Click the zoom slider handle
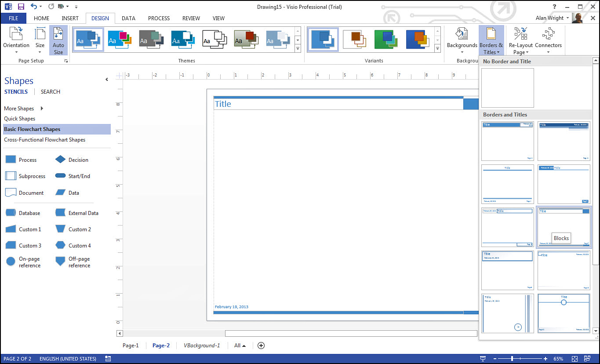The height and width of the screenshot is (364, 600). click(x=512, y=359)
